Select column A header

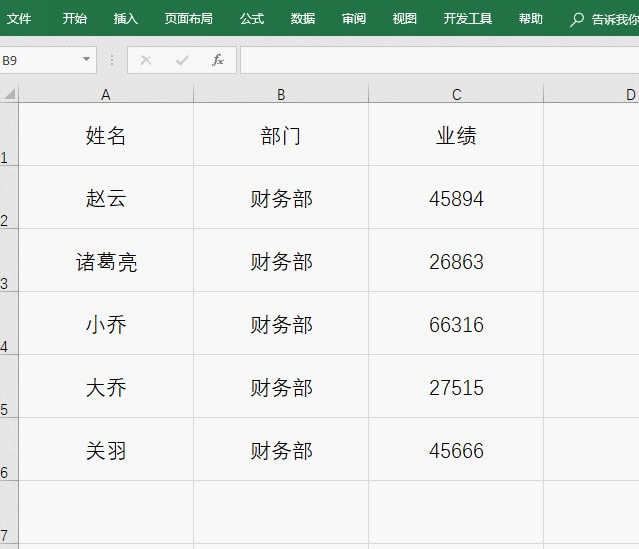pos(106,95)
